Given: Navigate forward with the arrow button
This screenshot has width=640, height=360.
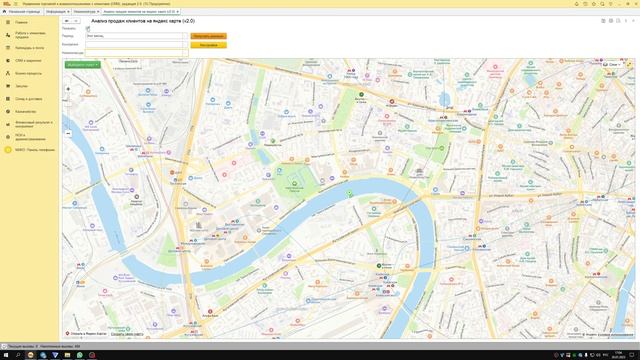Looking at the screenshot, I should pyautogui.click(x=76, y=21).
